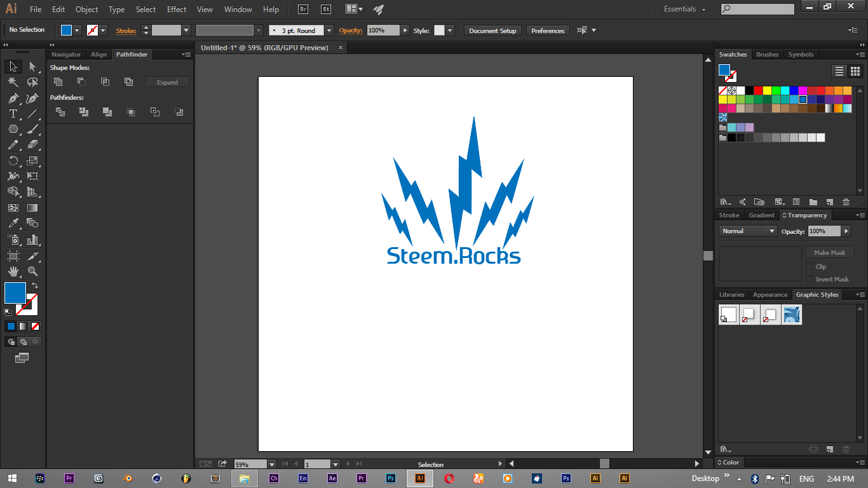
Task: Open the fill color dropdown in control bar
Action: 78,30
